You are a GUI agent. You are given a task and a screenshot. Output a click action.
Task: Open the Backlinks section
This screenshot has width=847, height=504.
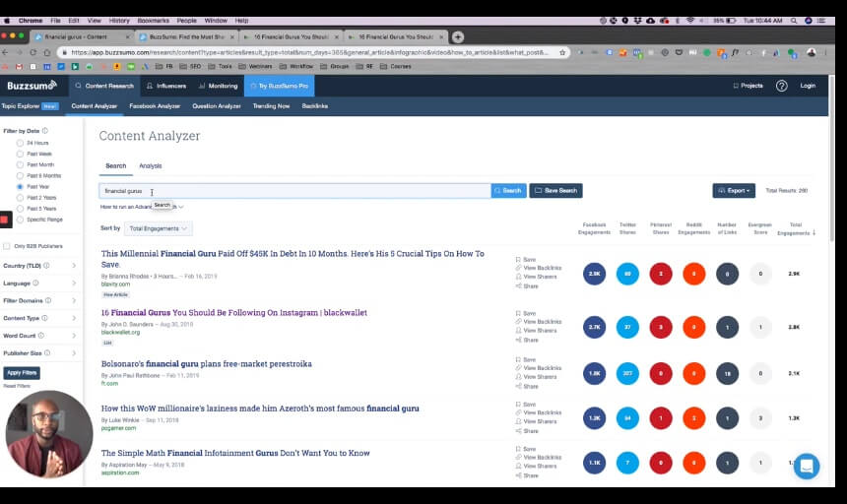315,106
